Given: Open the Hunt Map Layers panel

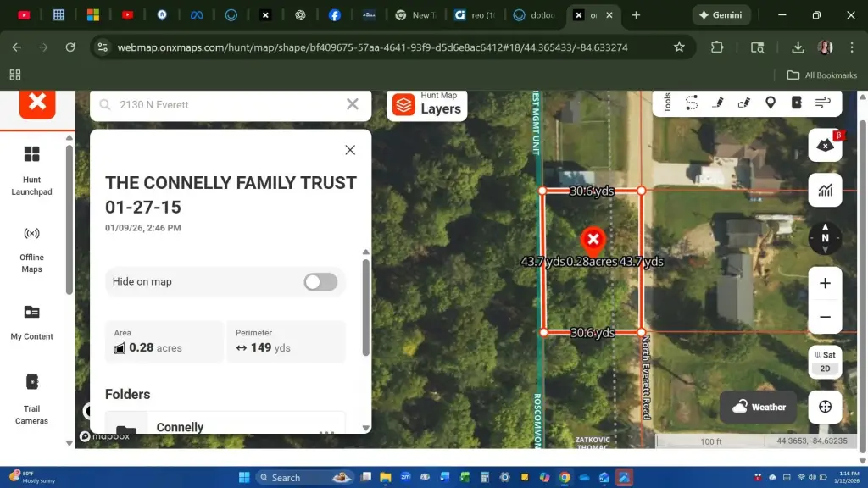Looking at the screenshot, I should (427, 104).
